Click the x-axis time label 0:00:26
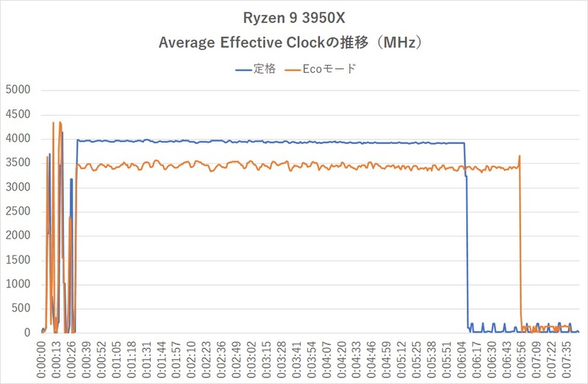Viewport: 588px width, 384px height. (71, 360)
